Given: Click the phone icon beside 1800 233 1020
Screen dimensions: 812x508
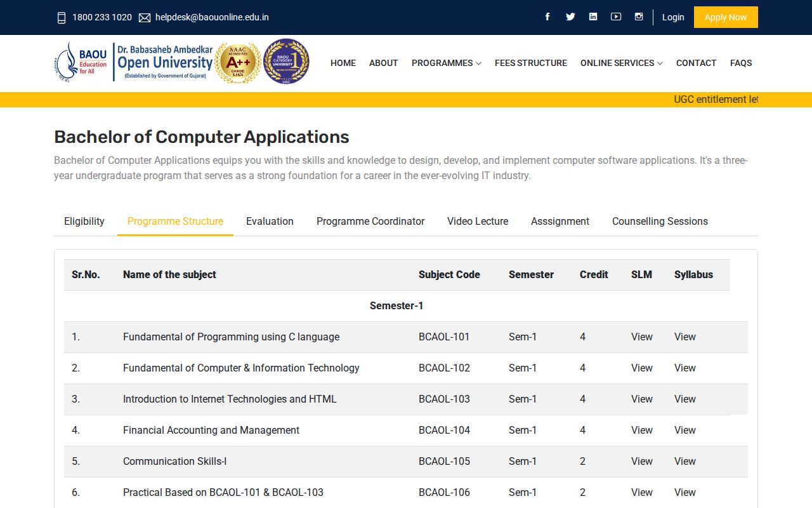Looking at the screenshot, I should 62,18.
